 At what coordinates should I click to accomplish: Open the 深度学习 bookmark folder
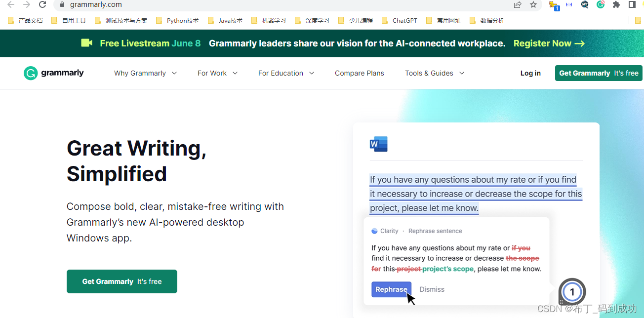312,20
